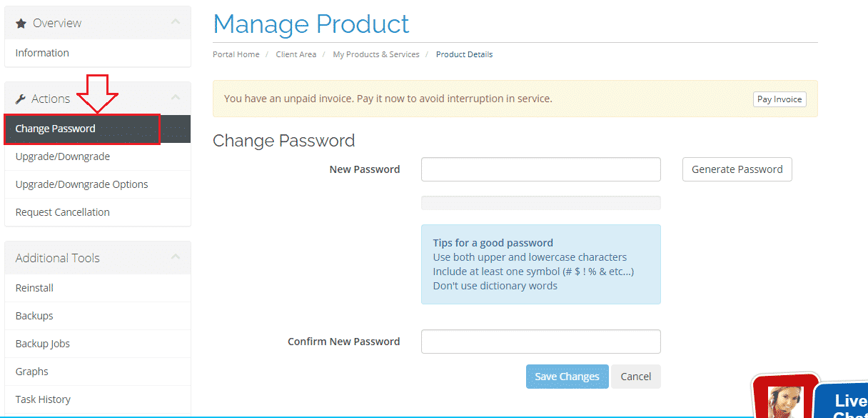Open My Products & Services breadcrumb
The width and height of the screenshot is (868, 418).
pyautogui.click(x=376, y=54)
